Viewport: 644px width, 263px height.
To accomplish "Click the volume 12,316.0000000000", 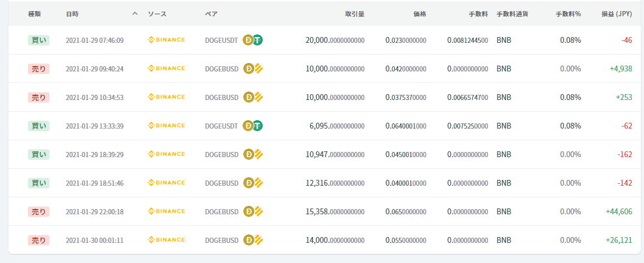I will (335, 183).
